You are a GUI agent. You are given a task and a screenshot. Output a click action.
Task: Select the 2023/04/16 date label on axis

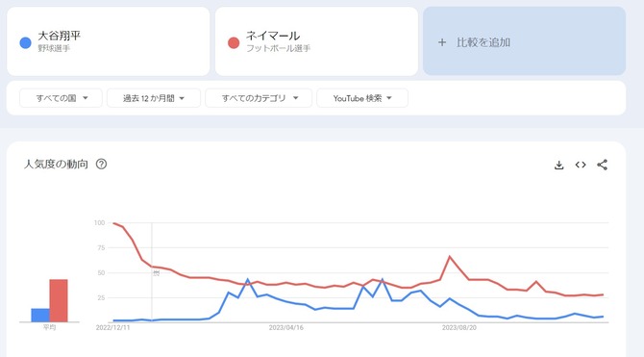click(285, 328)
